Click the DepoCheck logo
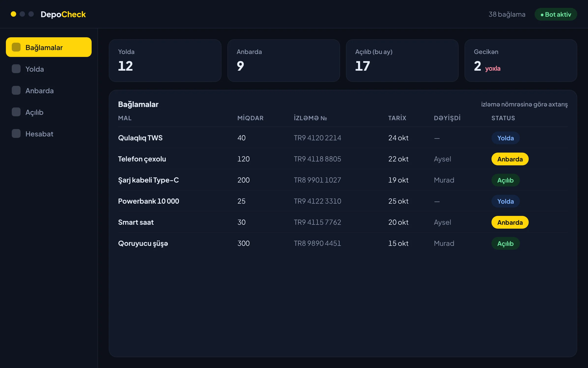Screen dimensions: 588x368 [x=63, y=14]
